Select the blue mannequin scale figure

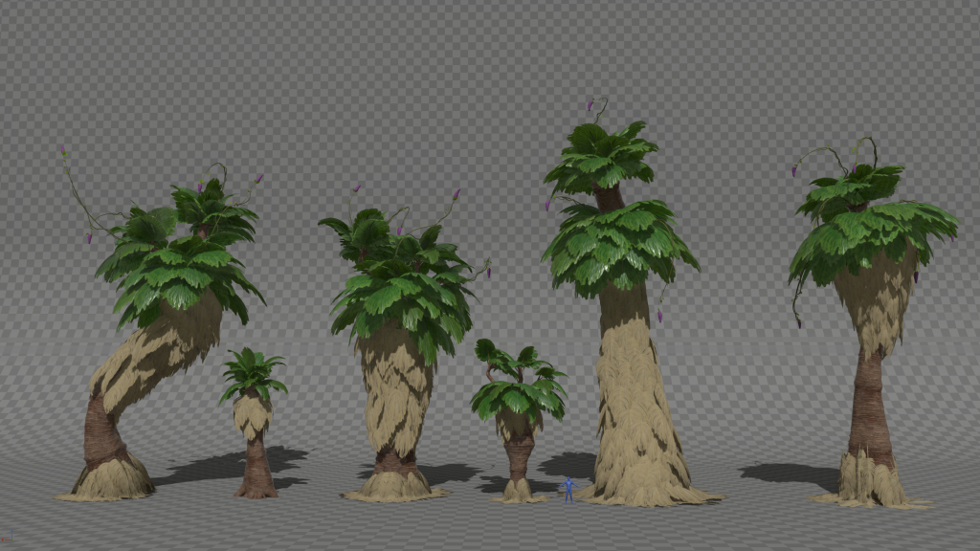[x=568, y=491]
